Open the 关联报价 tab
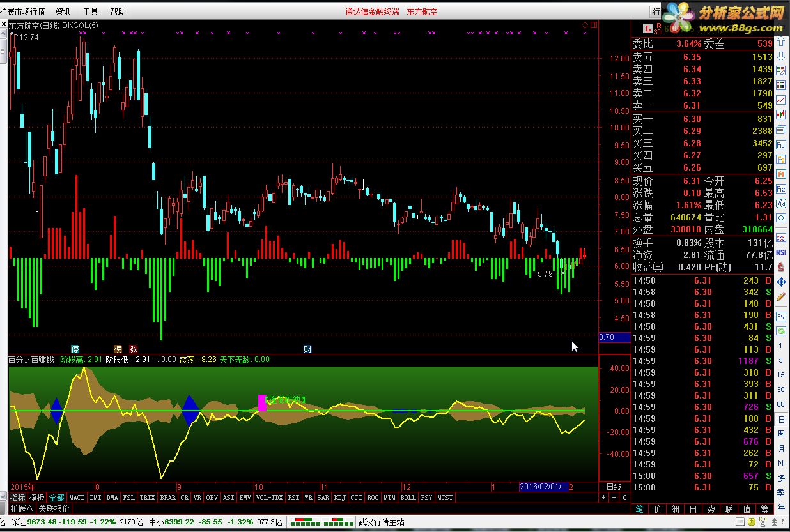Image resolution: width=790 pixels, height=532 pixels. pos(54,509)
